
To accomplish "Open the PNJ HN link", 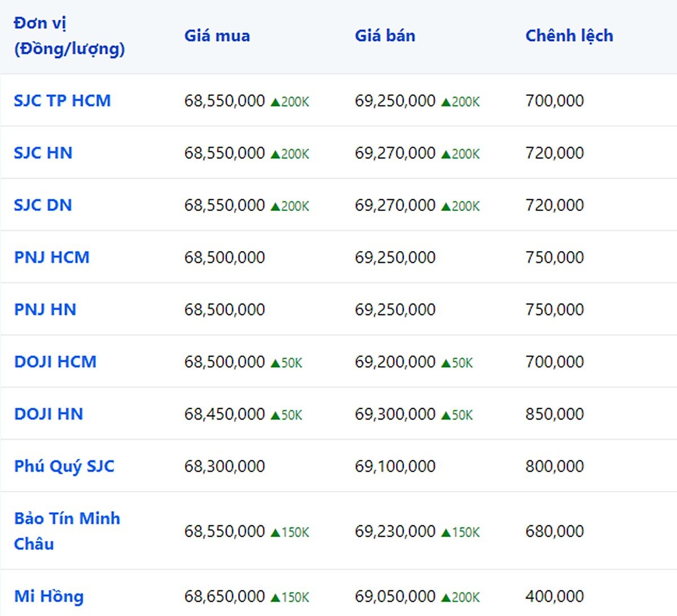I will 45,310.
